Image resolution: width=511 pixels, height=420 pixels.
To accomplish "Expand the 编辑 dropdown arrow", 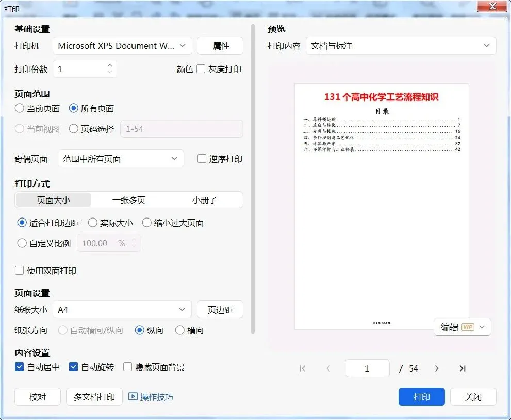I will pos(482,327).
